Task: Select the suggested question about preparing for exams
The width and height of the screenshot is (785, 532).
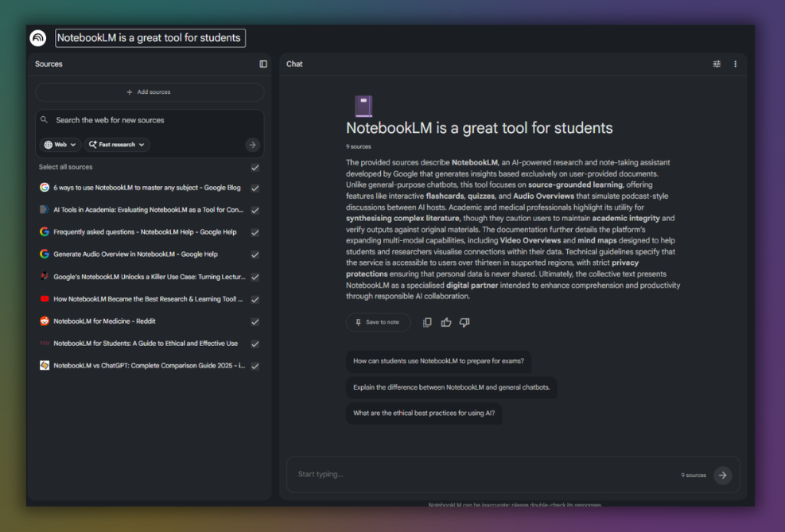Action: [x=438, y=361]
